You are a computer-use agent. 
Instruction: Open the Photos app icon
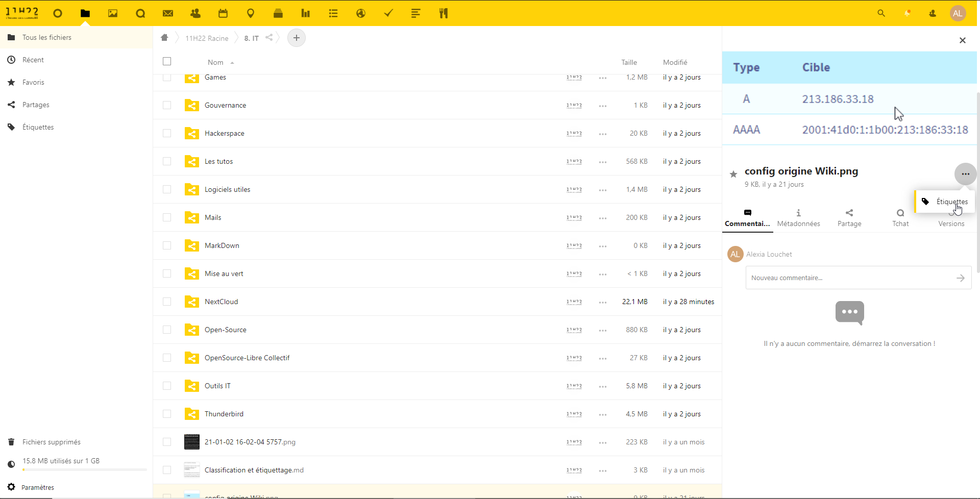click(113, 14)
